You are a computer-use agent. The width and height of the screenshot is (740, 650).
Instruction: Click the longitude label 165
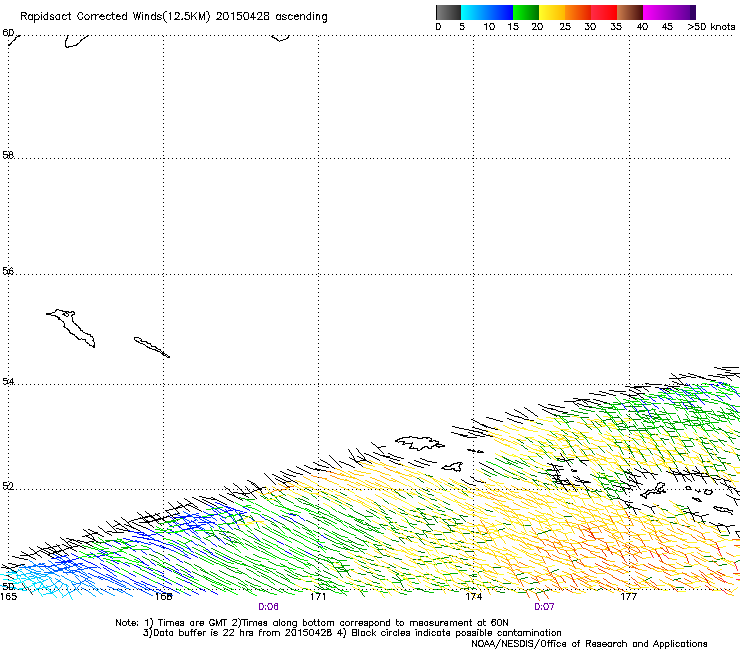[8, 597]
